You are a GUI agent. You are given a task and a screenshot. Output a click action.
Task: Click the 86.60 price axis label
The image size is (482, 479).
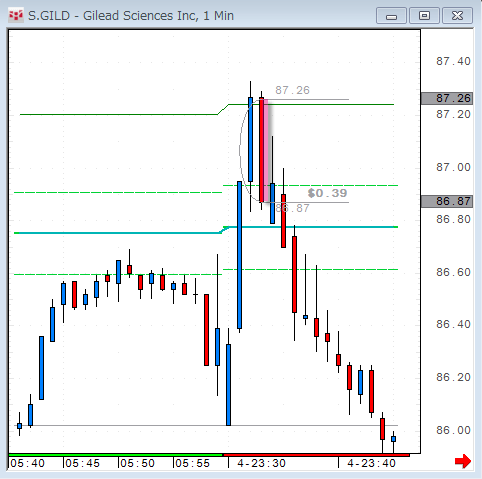point(453,272)
